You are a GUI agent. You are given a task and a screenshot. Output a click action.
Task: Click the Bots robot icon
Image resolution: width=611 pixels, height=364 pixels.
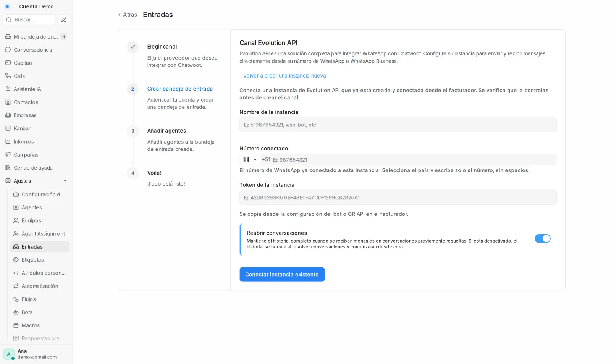[x=16, y=312]
